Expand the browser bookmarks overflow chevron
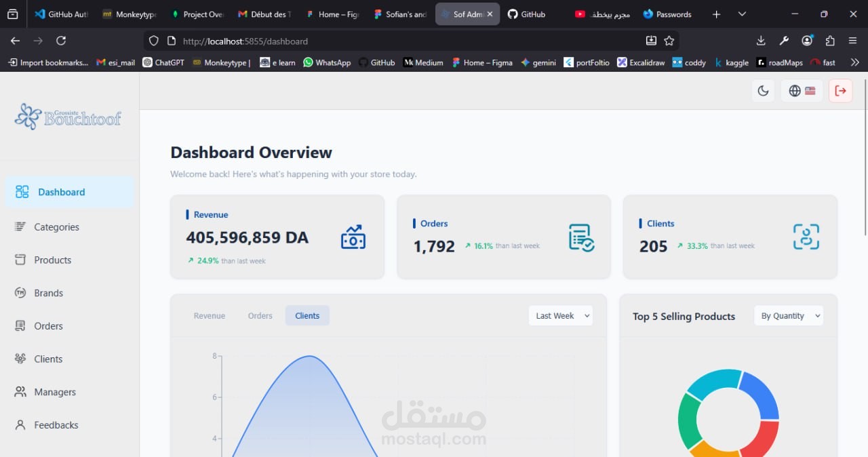Viewport: 868px width, 457px height. pyautogui.click(x=855, y=62)
